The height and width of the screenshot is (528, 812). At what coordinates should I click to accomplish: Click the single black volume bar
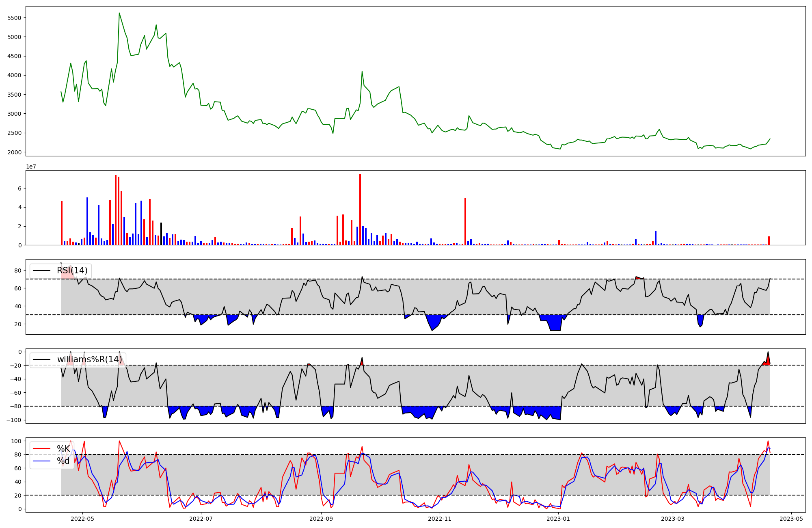click(x=161, y=234)
